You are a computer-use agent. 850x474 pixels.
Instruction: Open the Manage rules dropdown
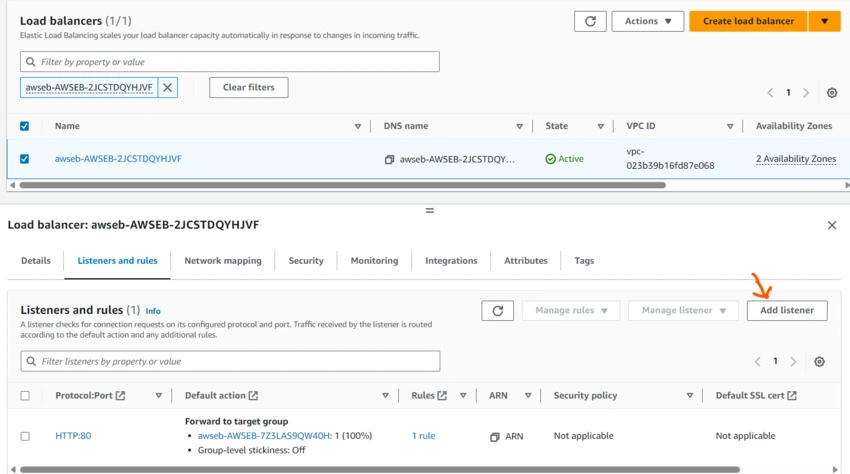(x=571, y=310)
